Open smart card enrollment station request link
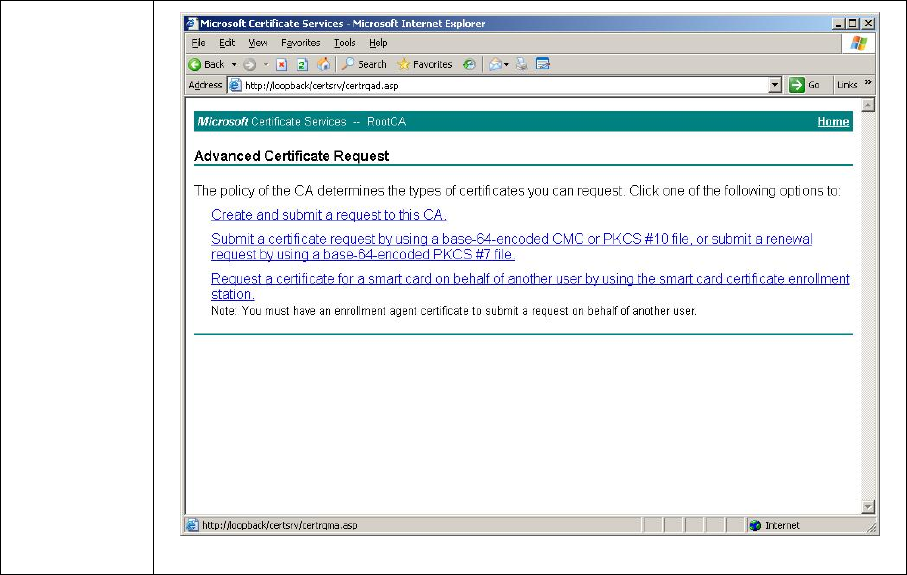The width and height of the screenshot is (907, 575). (530, 286)
